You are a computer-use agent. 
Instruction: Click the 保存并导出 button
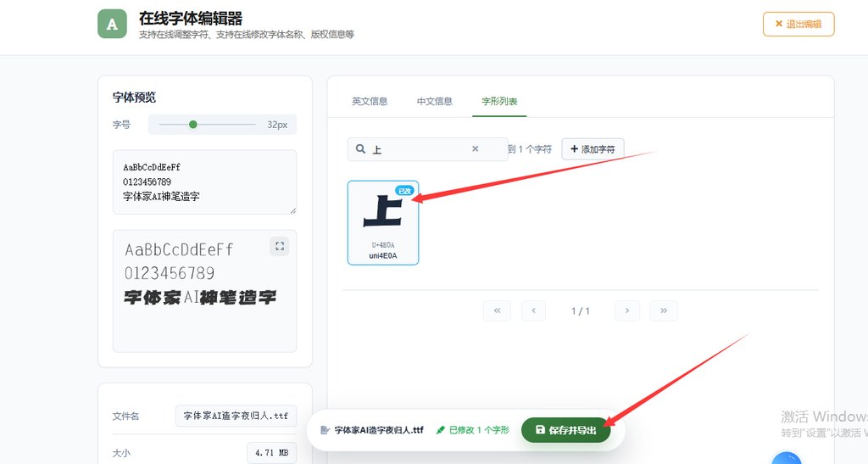[x=565, y=430]
